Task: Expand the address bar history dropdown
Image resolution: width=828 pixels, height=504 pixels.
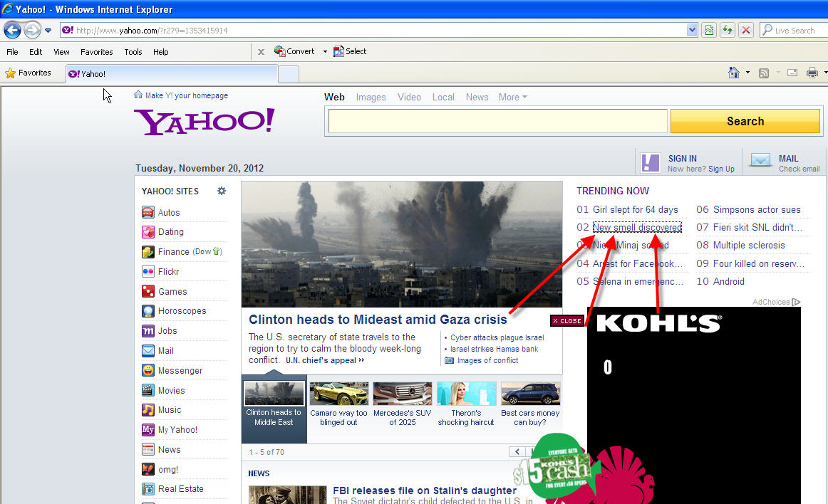Action: point(692,30)
